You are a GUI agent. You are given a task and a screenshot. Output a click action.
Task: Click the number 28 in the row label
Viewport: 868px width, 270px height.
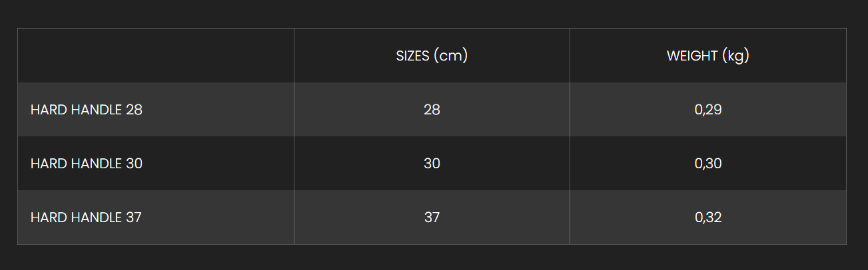[x=134, y=110]
